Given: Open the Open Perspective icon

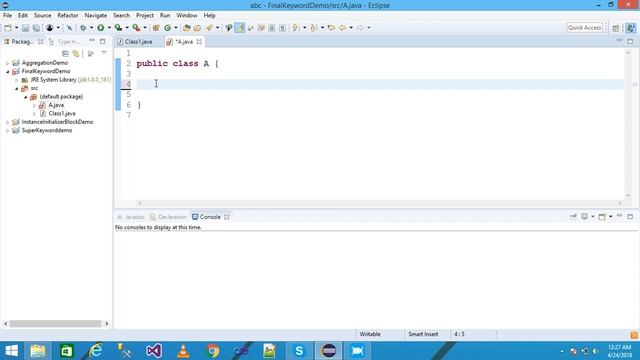Looking at the screenshot, I should click(616, 28).
